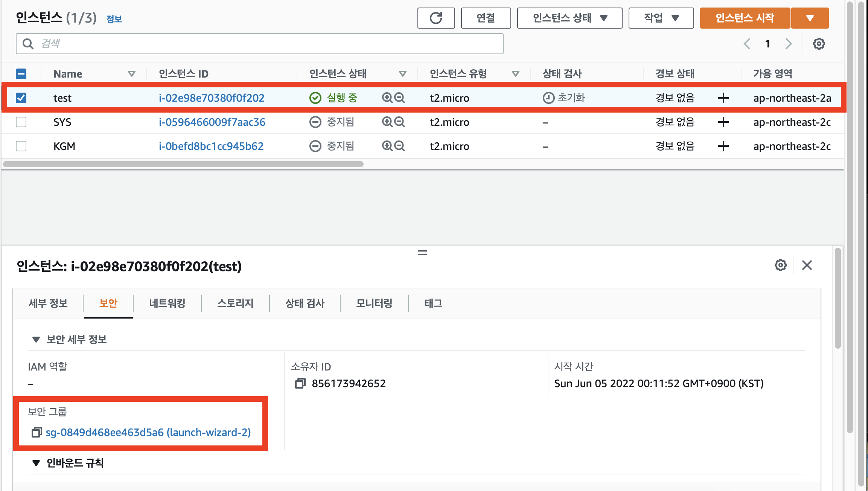The image size is (868, 491).
Task: Click the 연결 connect button
Action: [486, 18]
